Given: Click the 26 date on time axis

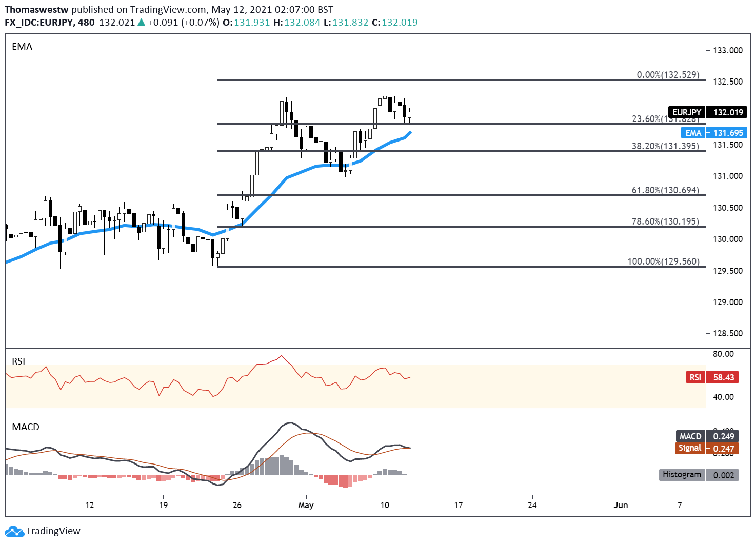Looking at the screenshot, I should [237, 506].
